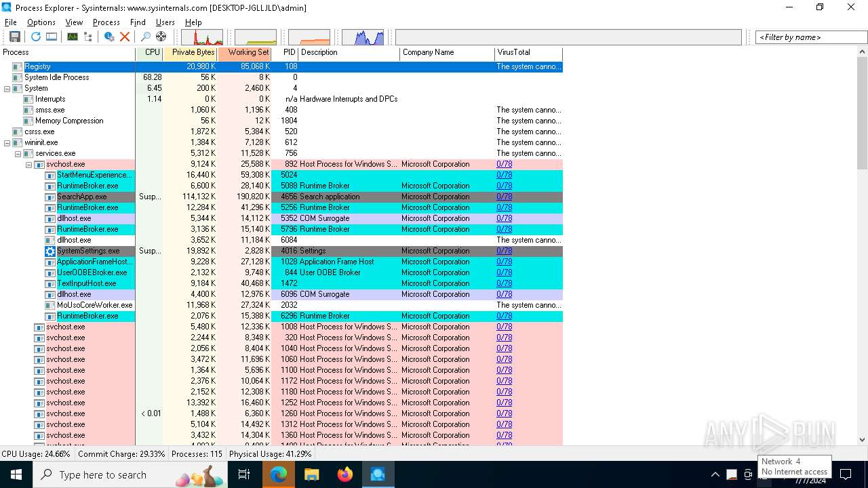Viewport: 868px width, 488px height.
Task: Open VirusTotal 0/78 link for Application Frame Host
Action: pos(504,262)
